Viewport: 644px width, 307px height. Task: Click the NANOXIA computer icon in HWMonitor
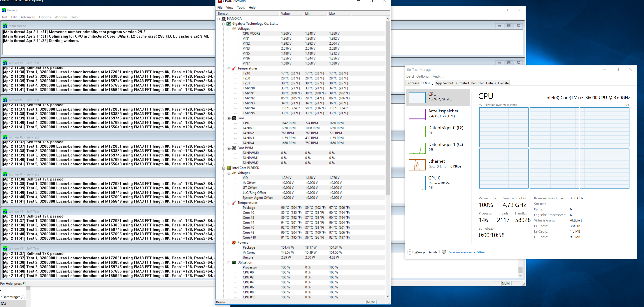point(224,18)
